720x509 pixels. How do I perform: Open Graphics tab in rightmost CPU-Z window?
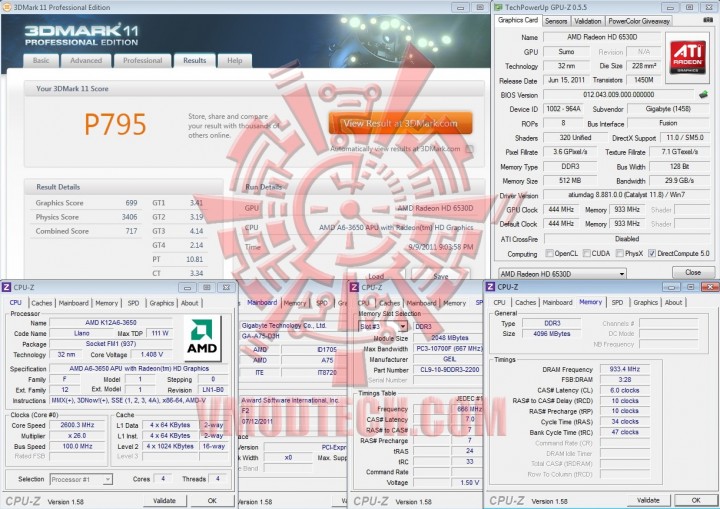pyautogui.click(x=646, y=302)
